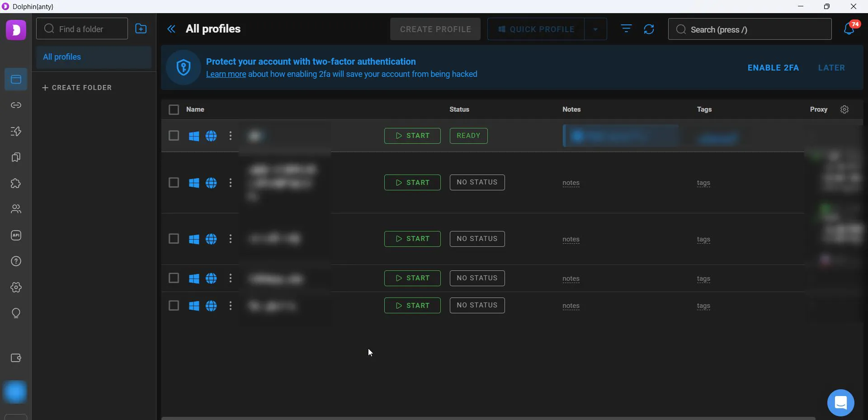The image size is (868, 420).
Task: Open the API icon in sidebar
Action: point(16,236)
